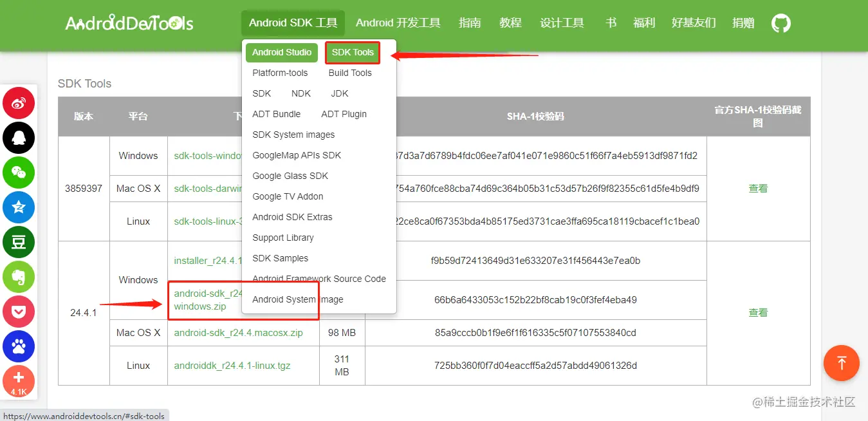Select ADT Plugin in dropdown
This screenshot has width=868, height=421.
point(344,114)
